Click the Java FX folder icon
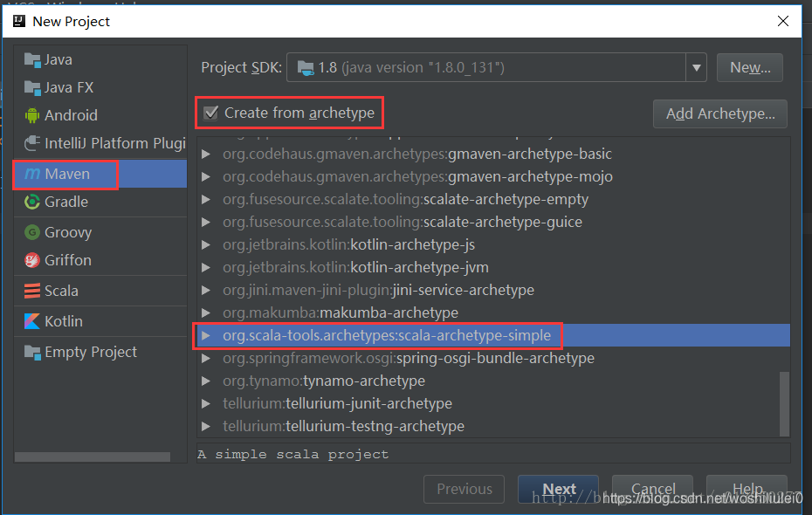 (32, 88)
